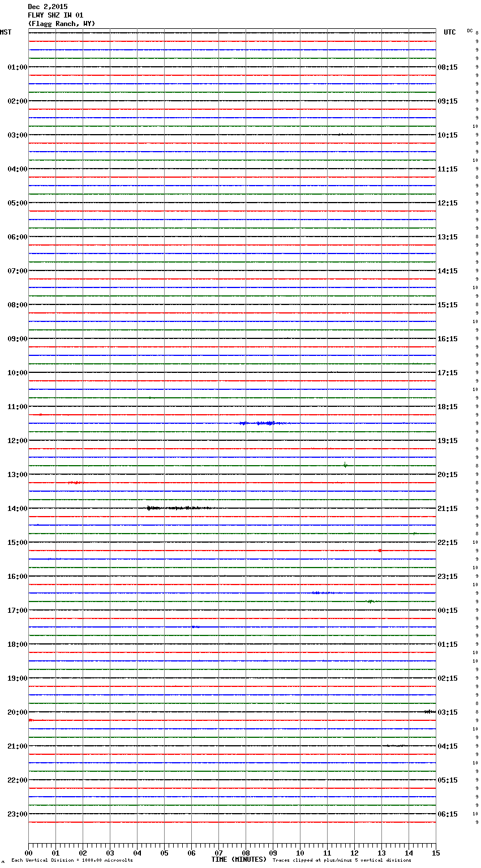Select the 03:00 MST time label
The height and width of the screenshot is (868, 481).
click(x=18, y=135)
